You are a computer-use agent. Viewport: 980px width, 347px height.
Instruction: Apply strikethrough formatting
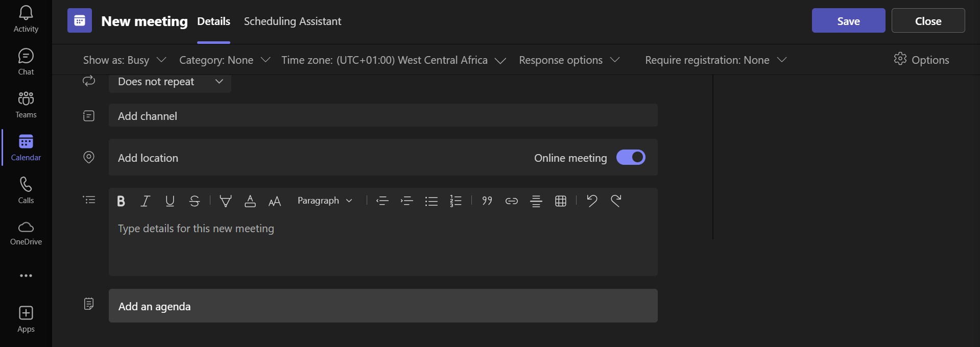[194, 201]
